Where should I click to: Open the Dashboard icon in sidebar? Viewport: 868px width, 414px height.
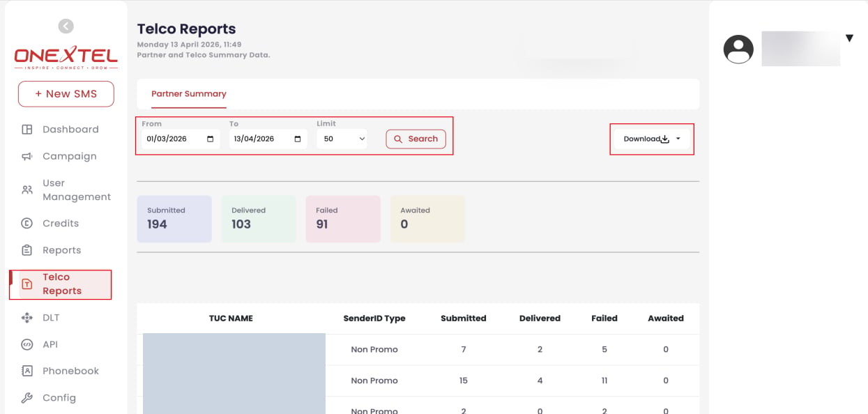pyautogui.click(x=27, y=130)
